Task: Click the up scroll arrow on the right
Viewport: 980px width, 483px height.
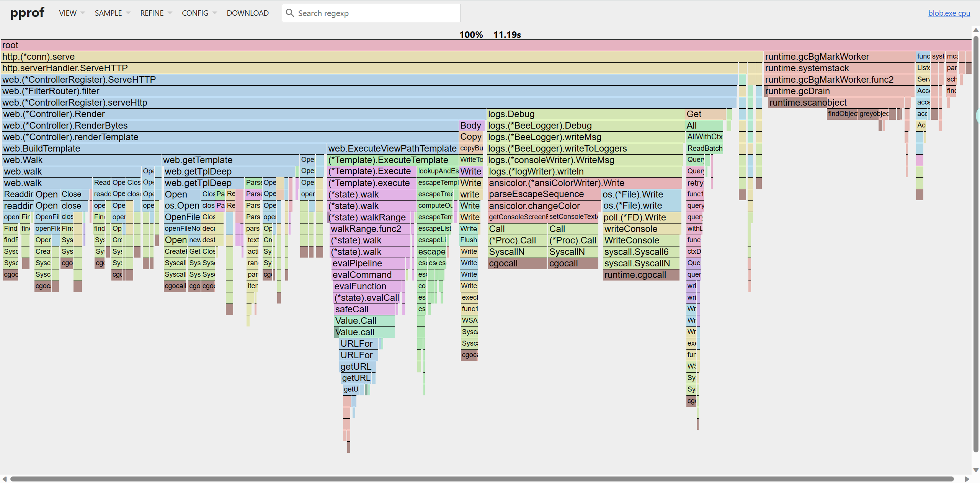Action: 976,30
